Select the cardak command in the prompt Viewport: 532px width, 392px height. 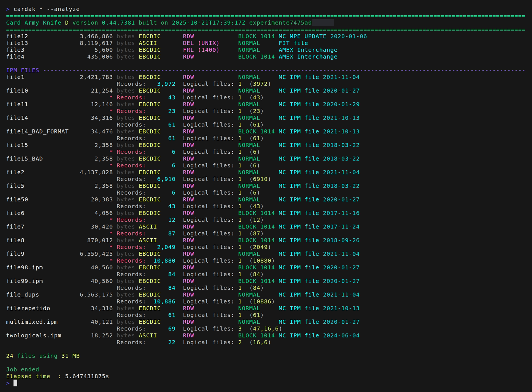click(24, 9)
